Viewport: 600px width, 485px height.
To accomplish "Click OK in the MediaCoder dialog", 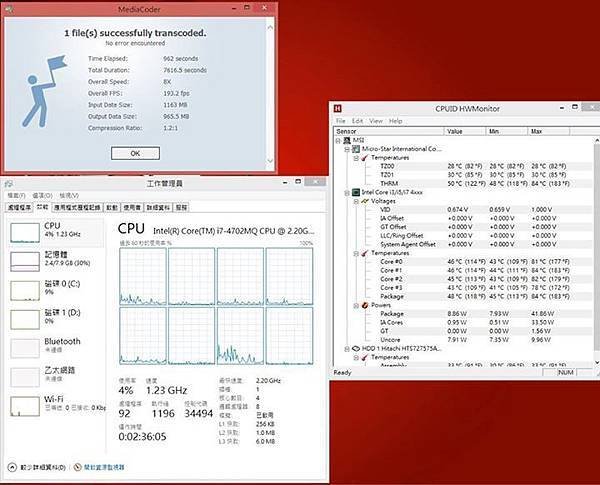I will coord(135,154).
